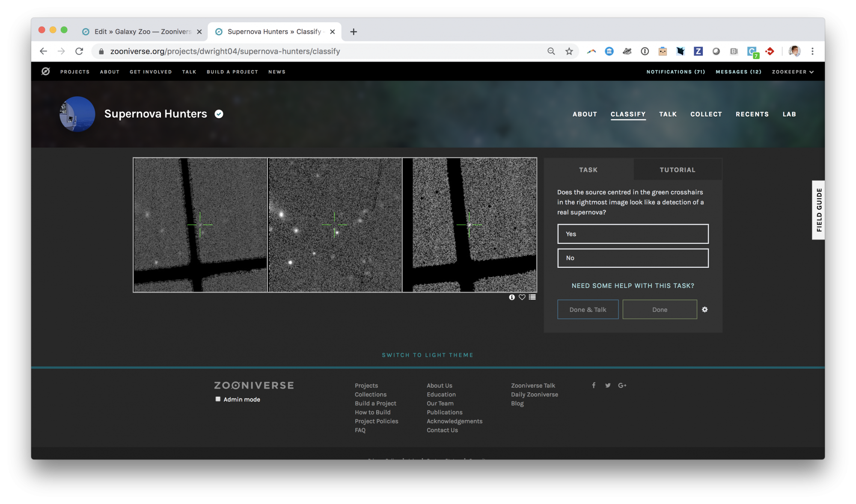Open the Contact Us footer link
Viewport: 856px width, 504px height.
click(x=442, y=430)
